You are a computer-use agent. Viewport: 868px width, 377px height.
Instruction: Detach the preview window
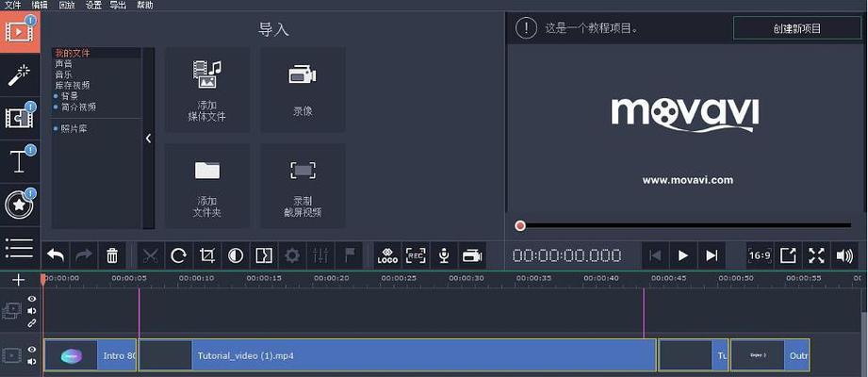(x=788, y=255)
